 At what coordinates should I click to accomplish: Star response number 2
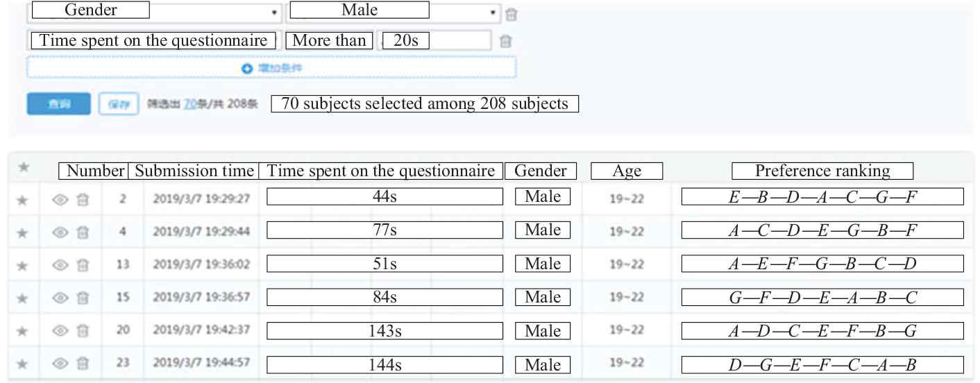23,199
